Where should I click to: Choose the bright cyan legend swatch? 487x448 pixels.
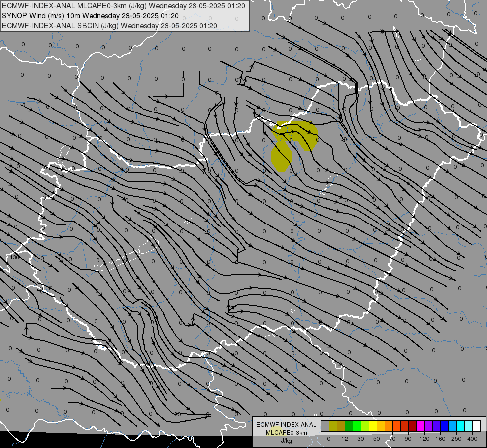[x=461, y=426]
